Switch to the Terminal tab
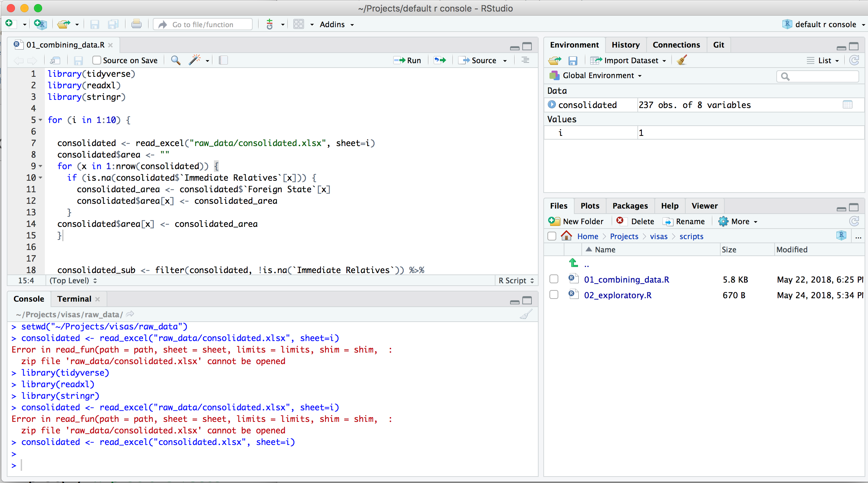 [74, 299]
